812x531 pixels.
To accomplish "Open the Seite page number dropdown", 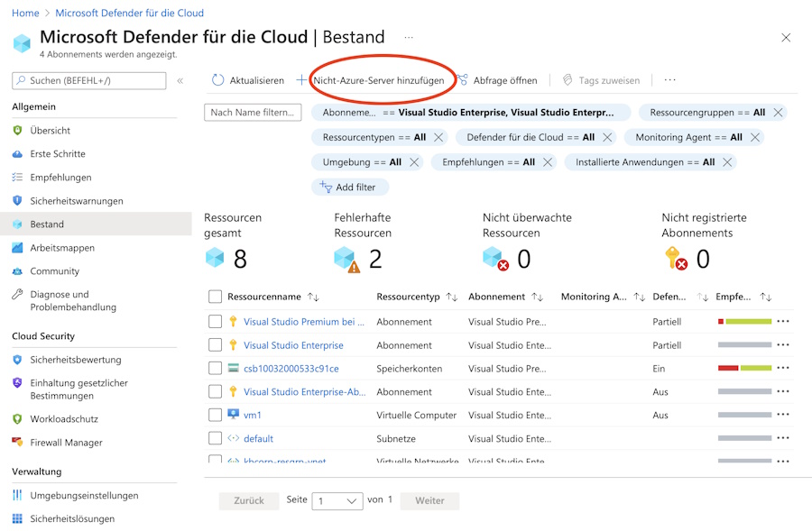I will pos(337,500).
